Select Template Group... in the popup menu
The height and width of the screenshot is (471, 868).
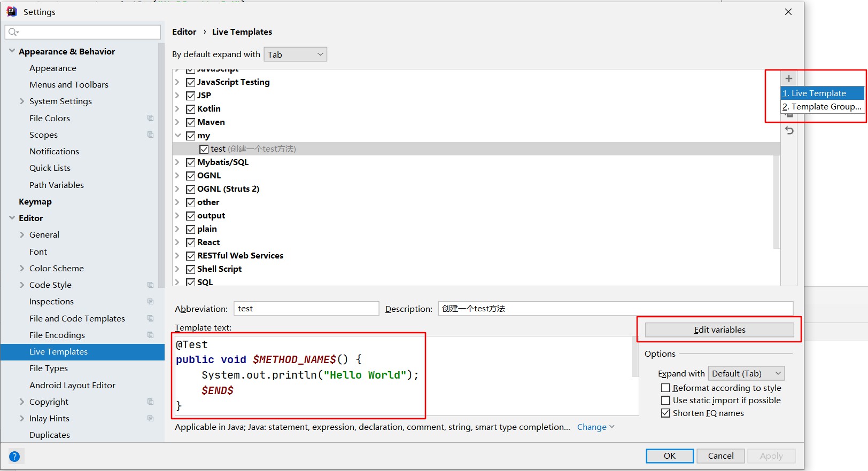point(821,107)
